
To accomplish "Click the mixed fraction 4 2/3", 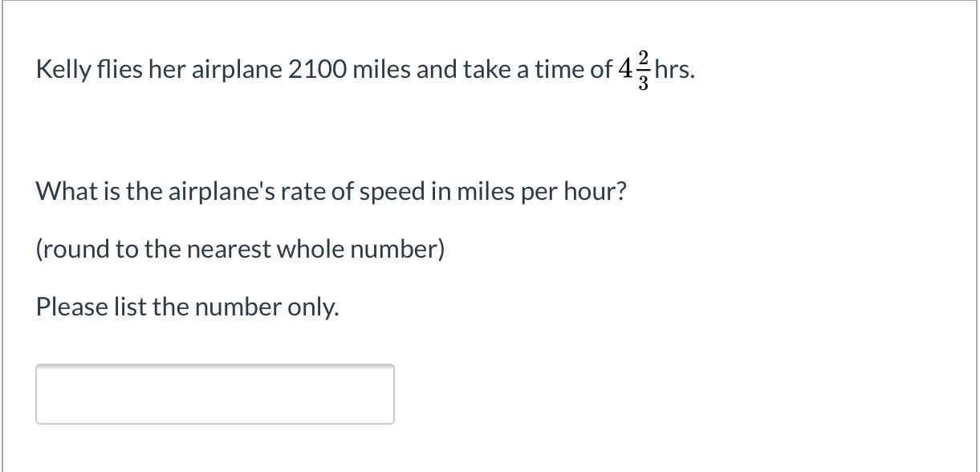I will (635, 70).
